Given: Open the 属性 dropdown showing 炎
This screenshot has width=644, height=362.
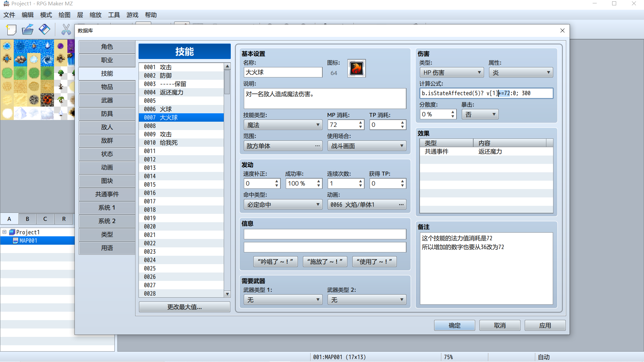Looking at the screenshot, I should (x=521, y=72).
